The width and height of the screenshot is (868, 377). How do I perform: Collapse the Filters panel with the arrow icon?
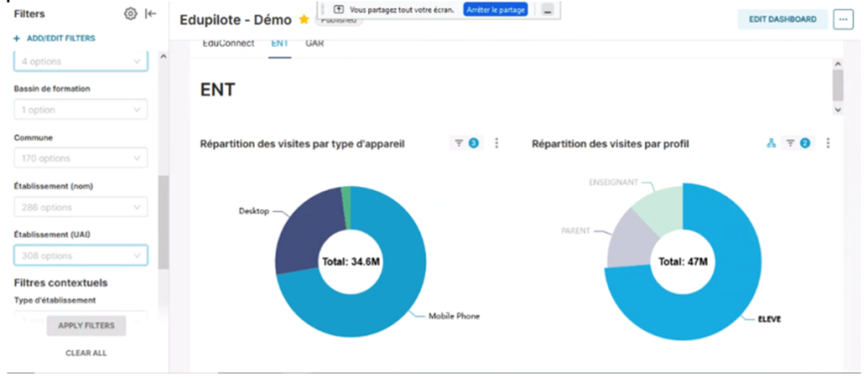(150, 14)
